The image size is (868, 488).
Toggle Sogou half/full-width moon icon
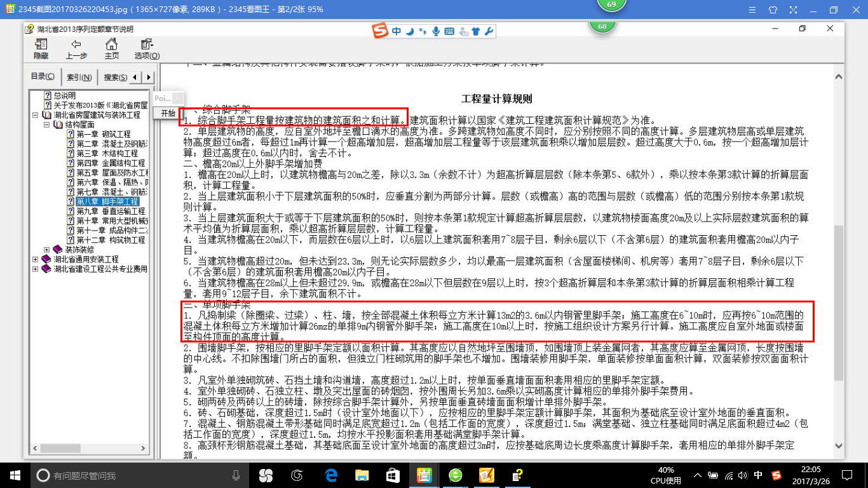(x=410, y=31)
